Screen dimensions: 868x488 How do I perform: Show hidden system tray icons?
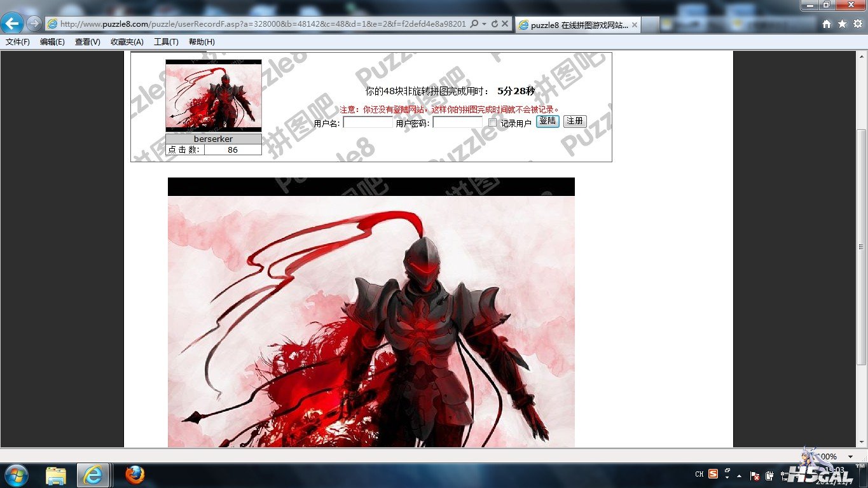pos(739,475)
